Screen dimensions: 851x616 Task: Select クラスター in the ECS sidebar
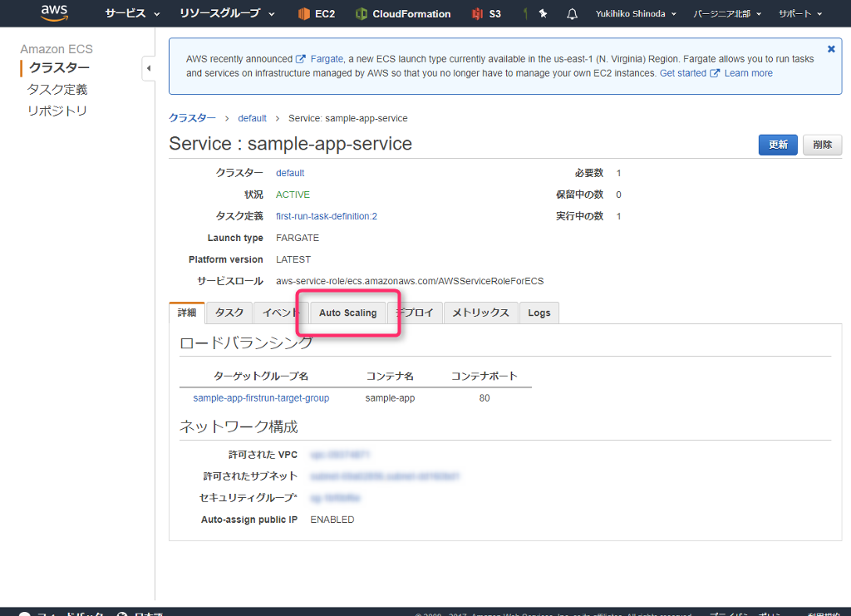point(59,68)
